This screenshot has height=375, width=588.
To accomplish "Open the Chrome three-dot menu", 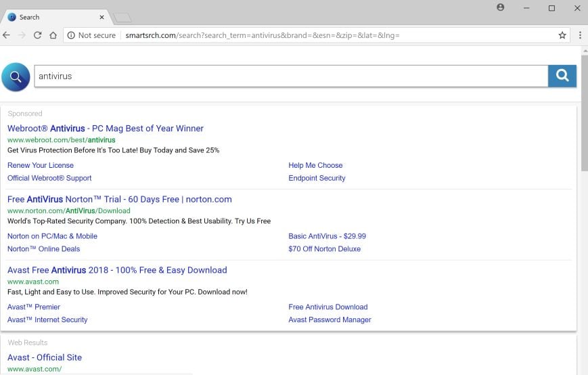I will point(580,35).
